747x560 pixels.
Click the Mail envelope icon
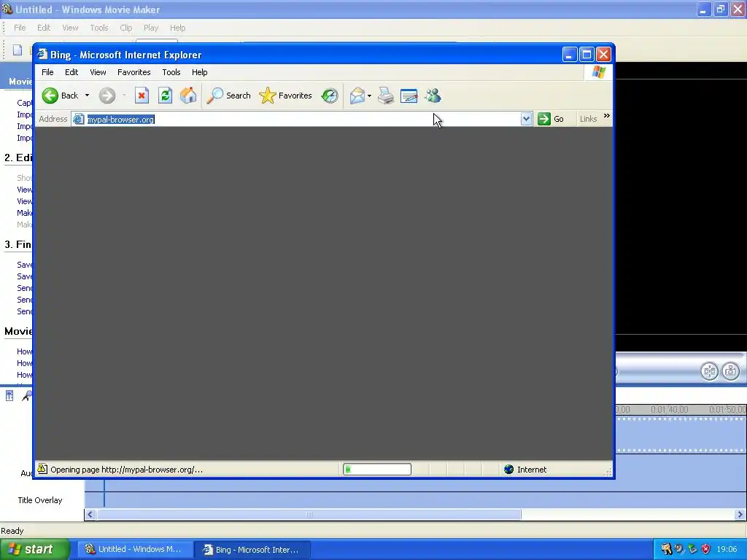pos(357,96)
